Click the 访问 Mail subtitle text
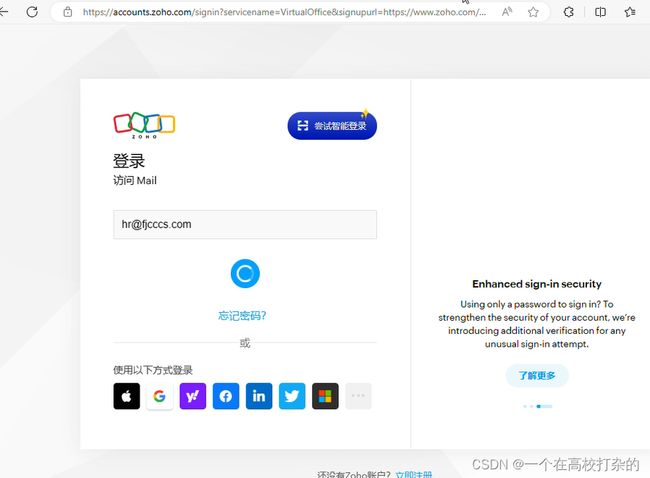 [135, 180]
